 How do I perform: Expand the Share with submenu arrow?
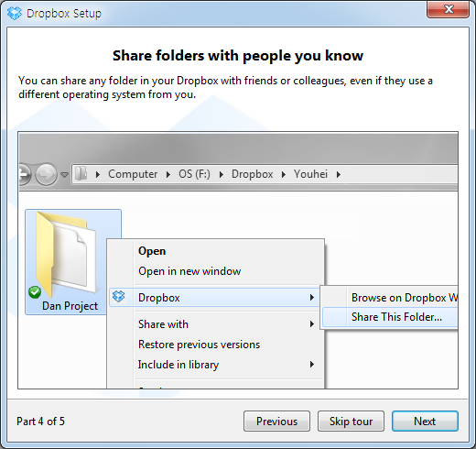pyautogui.click(x=312, y=324)
